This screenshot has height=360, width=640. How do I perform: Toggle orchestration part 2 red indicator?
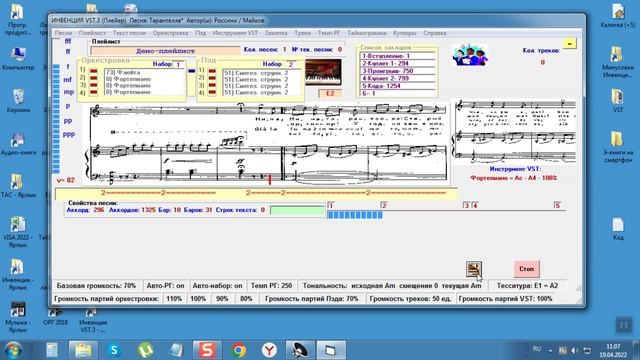93,78
